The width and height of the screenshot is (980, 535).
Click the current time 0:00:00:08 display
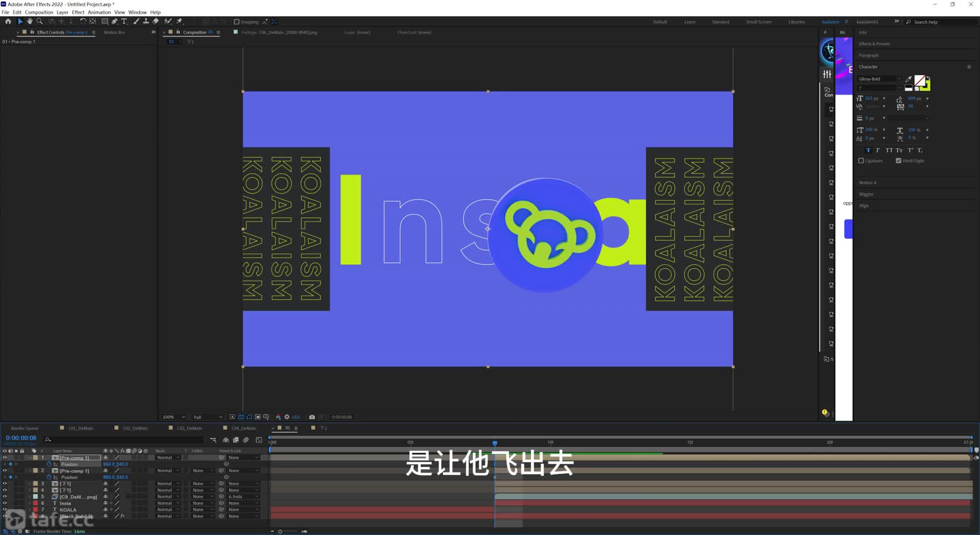21,438
